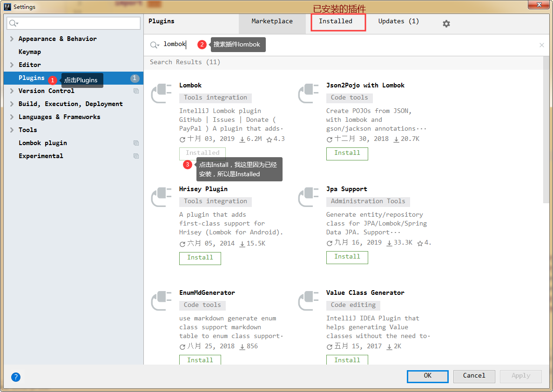Viewport: 553px width, 392px height.
Task: Click the disabled Installed button for Lombok
Action: tap(202, 153)
